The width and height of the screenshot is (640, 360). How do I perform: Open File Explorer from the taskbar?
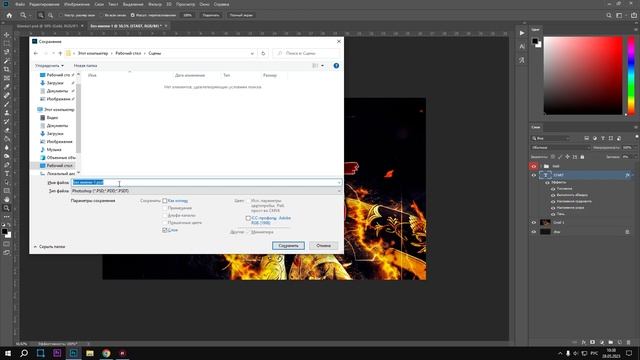click(x=90, y=353)
